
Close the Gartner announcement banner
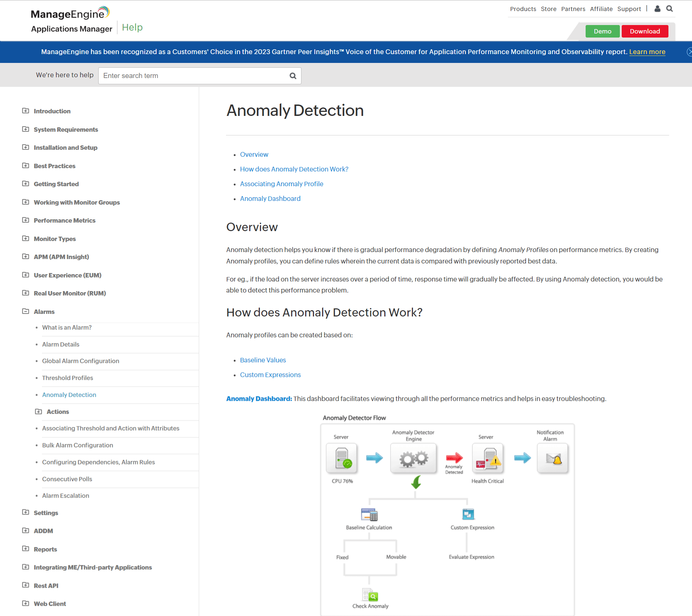point(689,52)
